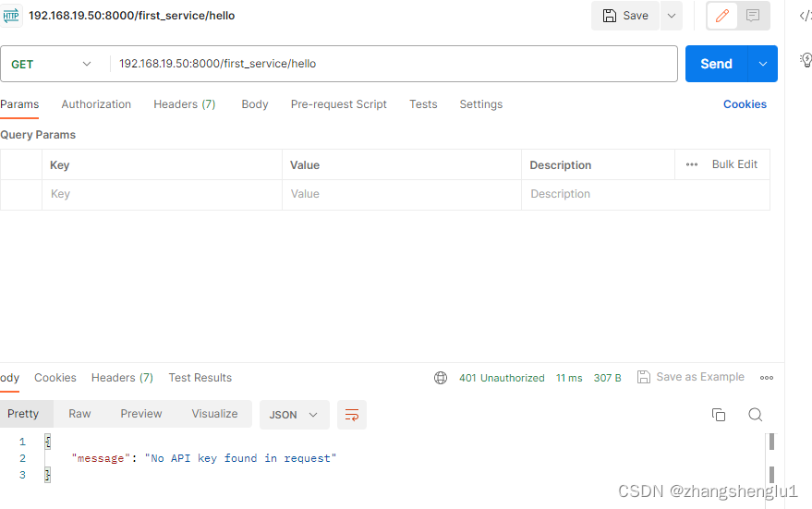Go to Pre-request Script tab

[339, 104]
